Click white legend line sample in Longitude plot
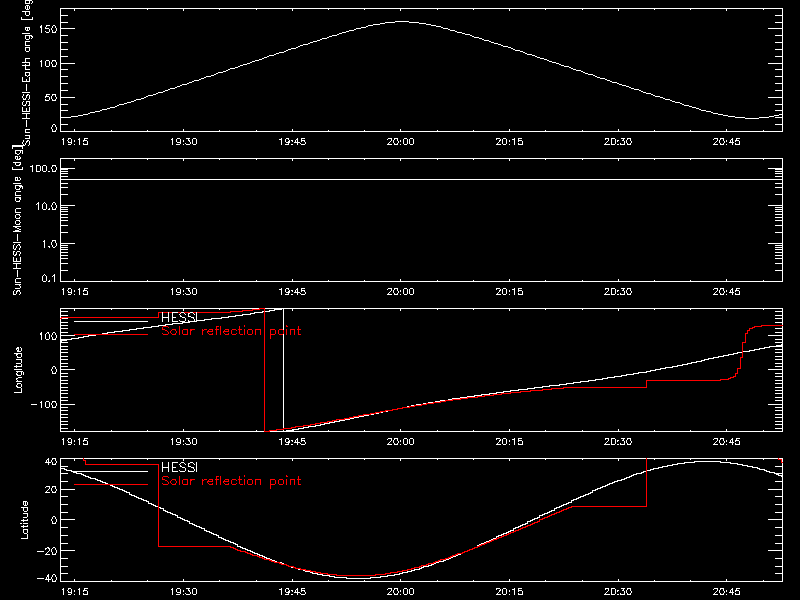Viewport: 800px width, 600px height. pos(111,321)
